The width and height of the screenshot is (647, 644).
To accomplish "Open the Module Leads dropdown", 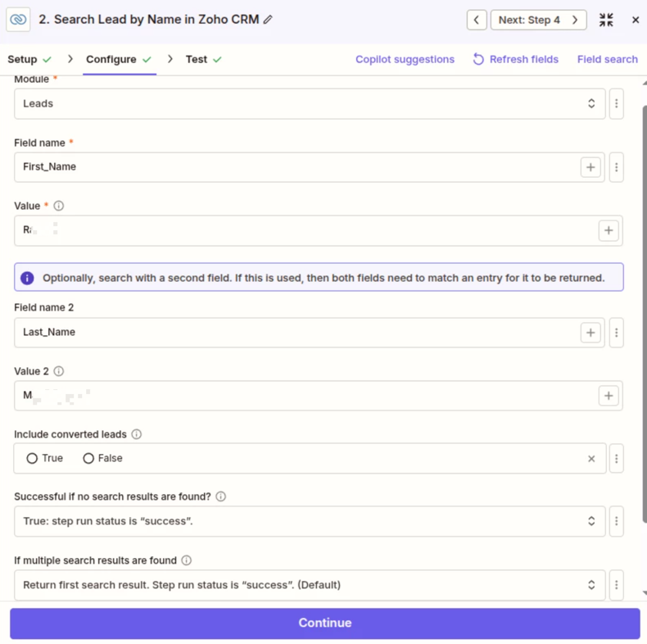I will pyautogui.click(x=310, y=104).
